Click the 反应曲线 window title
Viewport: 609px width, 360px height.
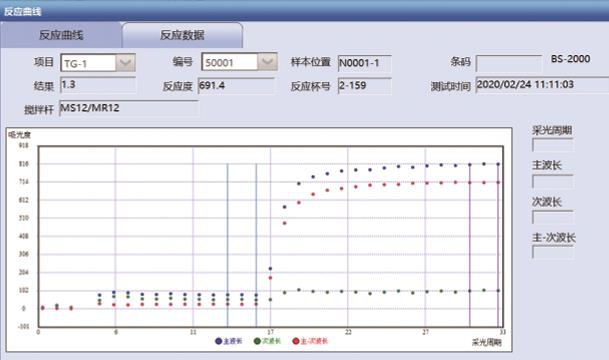click(23, 12)
